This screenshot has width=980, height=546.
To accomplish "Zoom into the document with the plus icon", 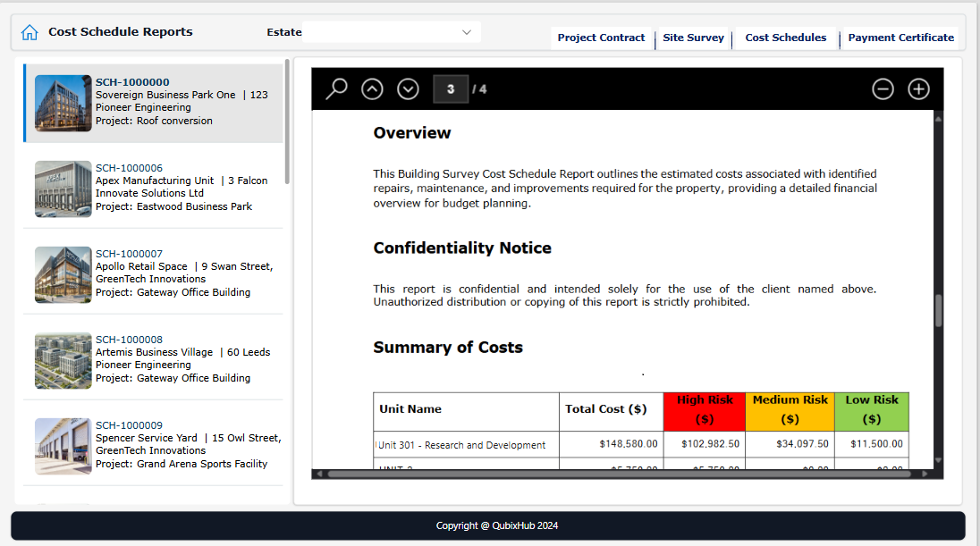I will point(918,88).
